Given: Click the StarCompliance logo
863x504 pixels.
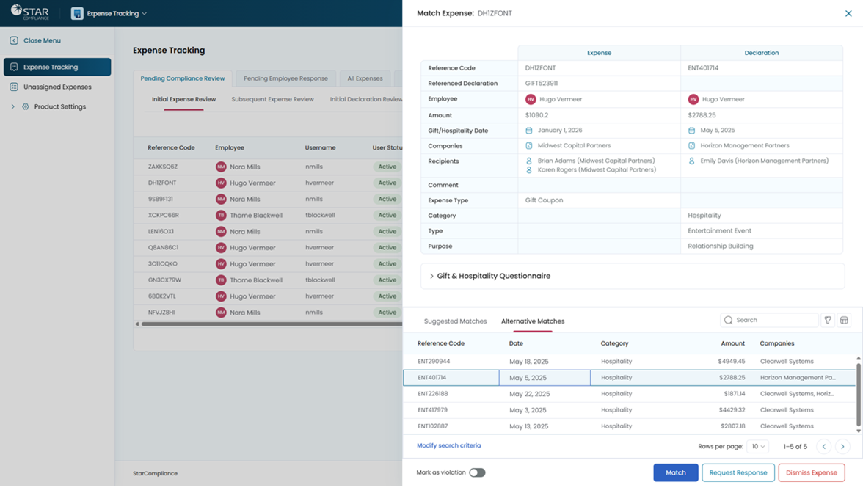Looking at the screenshot, I should [30, 12].
